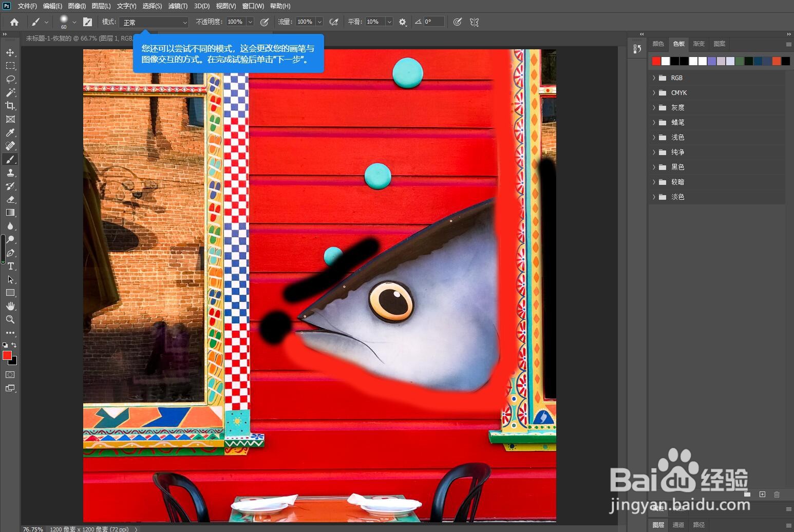
Task: Toggle Quick Mask mode
Action: [10, 375]
